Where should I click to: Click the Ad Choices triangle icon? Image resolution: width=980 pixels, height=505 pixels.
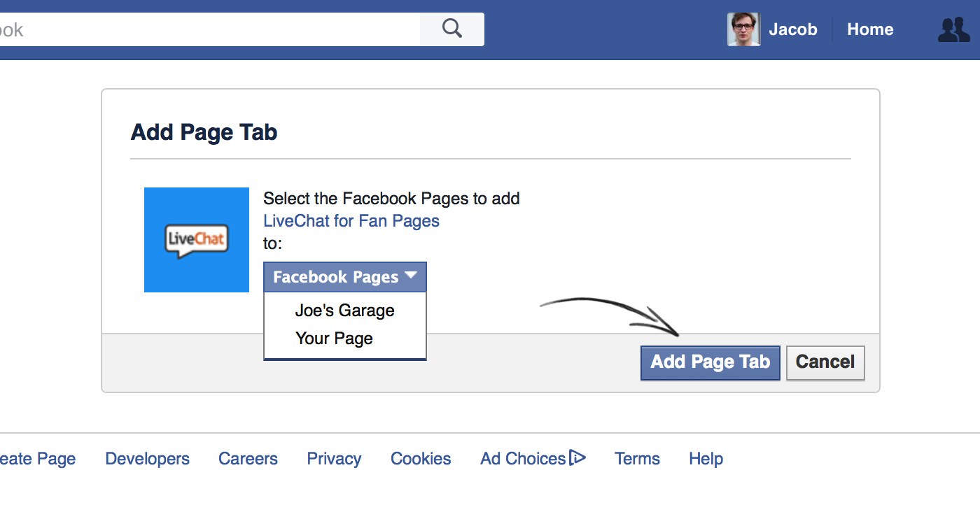pyautogui.click(x=577, y=458)
